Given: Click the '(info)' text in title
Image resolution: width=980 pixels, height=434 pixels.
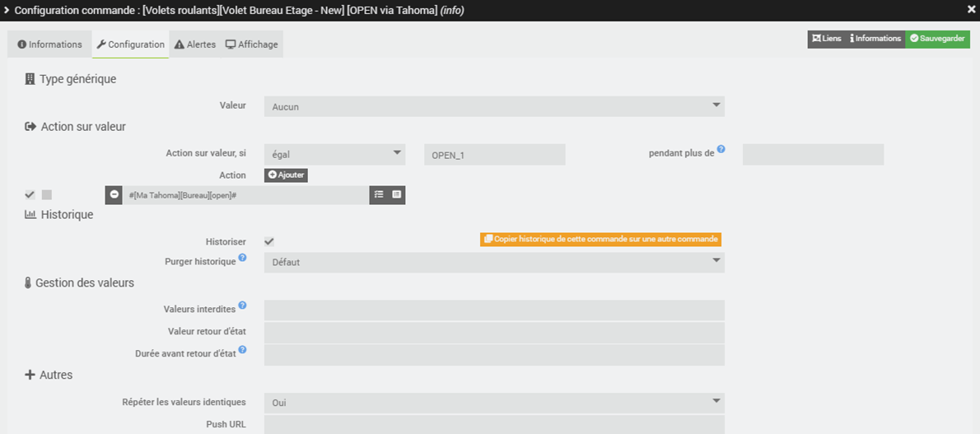Looking at the screenshot, I should 452,10.
